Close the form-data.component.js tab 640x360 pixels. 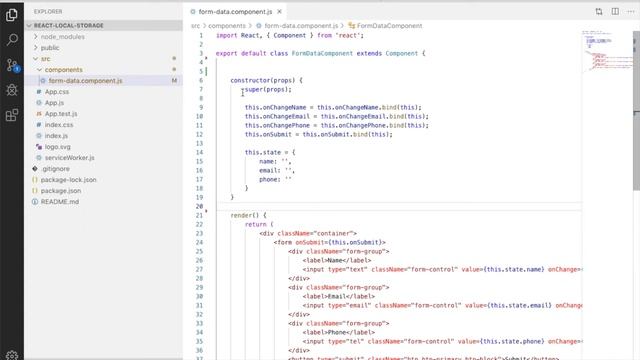pos(279,12)
